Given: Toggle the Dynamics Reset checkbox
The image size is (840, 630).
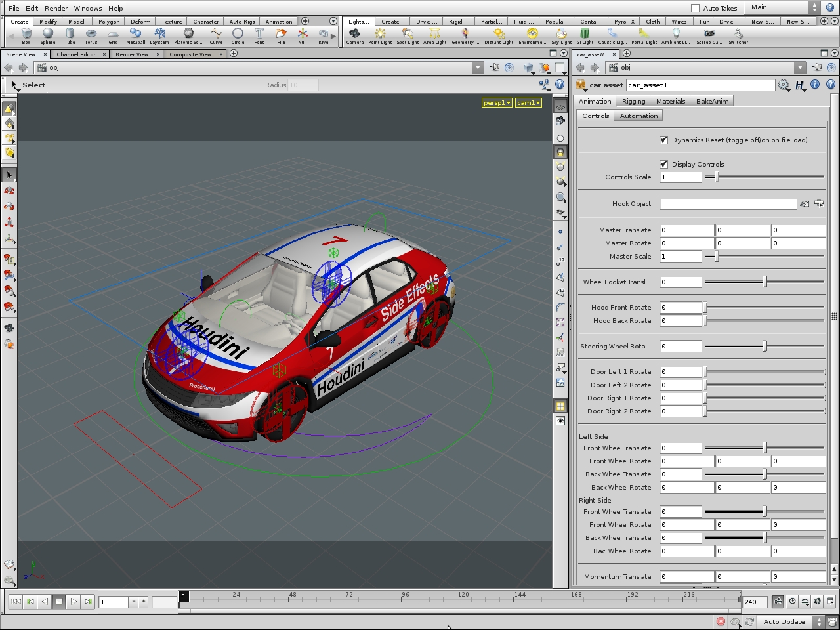Looking at the screenshot, I should click(663, 140).
